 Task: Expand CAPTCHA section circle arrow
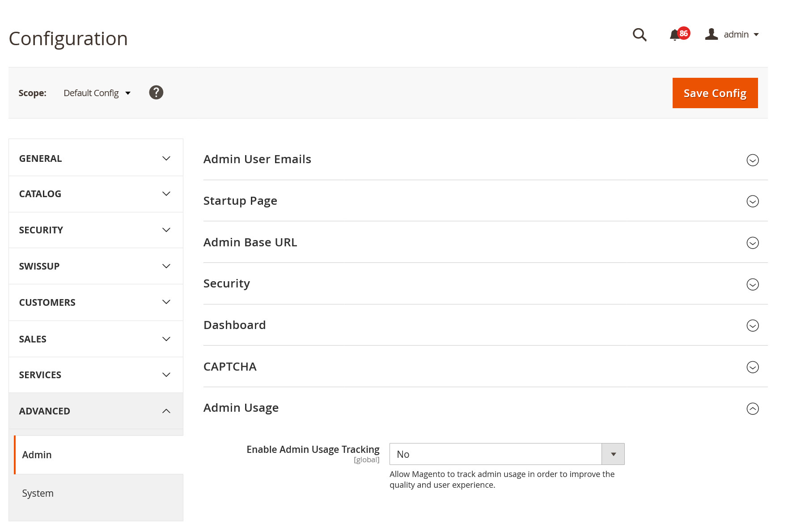pos(753,367)
